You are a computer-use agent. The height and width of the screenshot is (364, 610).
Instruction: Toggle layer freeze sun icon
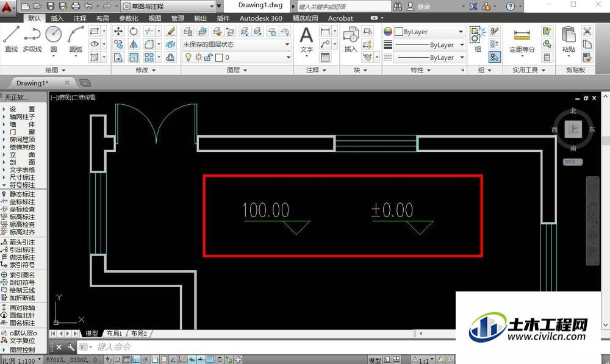click(x=198, y=57)
